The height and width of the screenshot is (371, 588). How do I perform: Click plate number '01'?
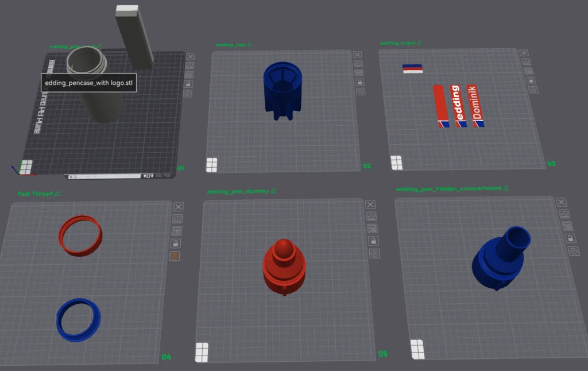pos(181,168)
